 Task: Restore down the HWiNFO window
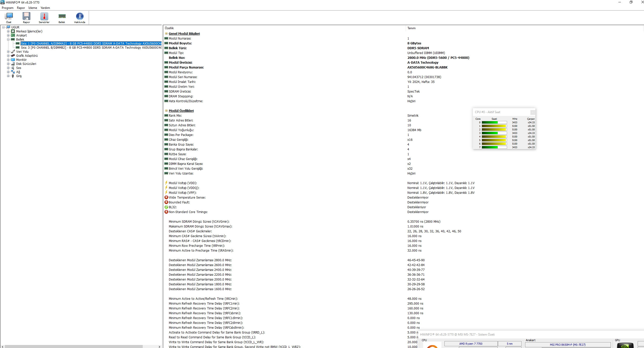(631, 2)
